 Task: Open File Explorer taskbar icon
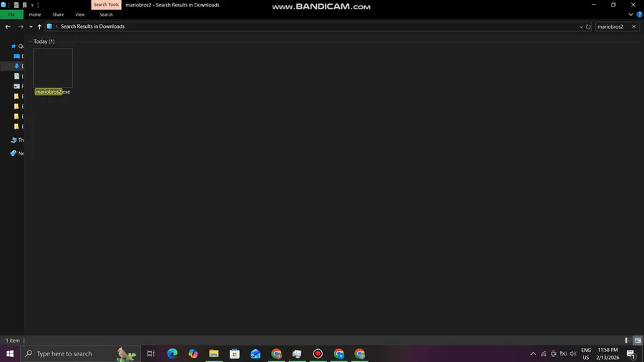pos(213,353)
